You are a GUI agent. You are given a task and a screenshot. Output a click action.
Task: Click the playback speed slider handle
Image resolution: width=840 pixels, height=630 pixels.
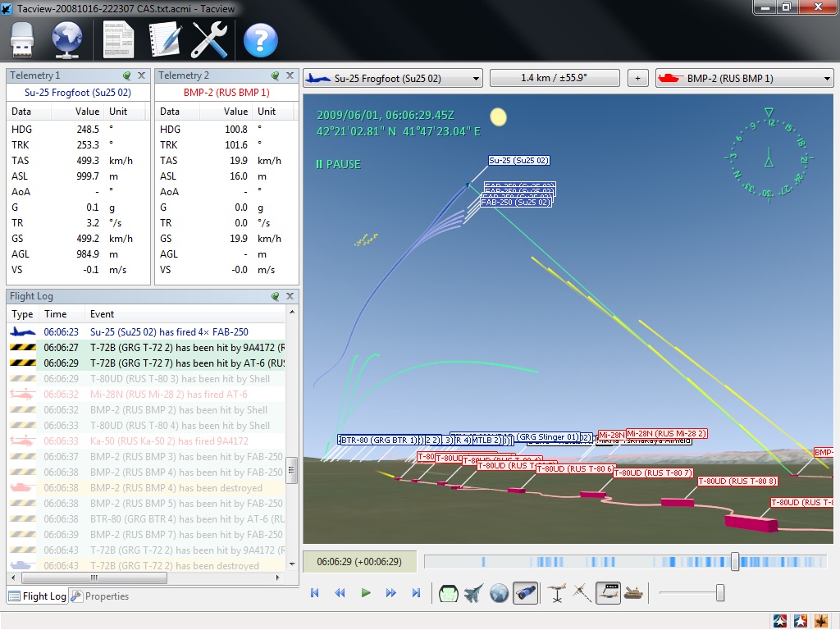[719, 592]
